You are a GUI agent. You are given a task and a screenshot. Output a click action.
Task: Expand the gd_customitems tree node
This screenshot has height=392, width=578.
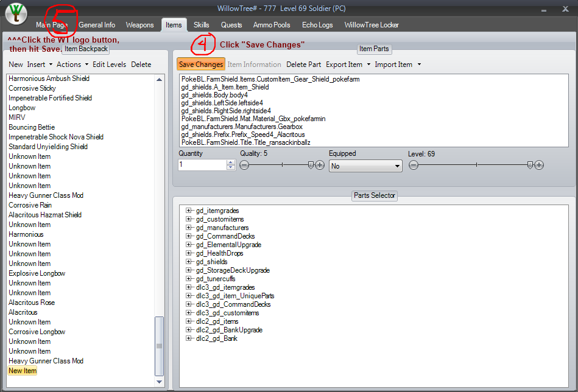click(188, 219)
